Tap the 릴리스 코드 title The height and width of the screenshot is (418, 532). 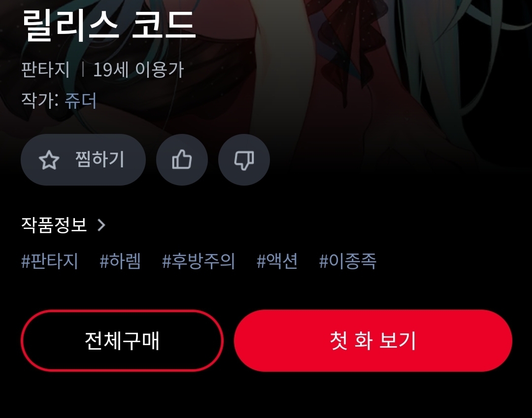[x=109, y=25]
